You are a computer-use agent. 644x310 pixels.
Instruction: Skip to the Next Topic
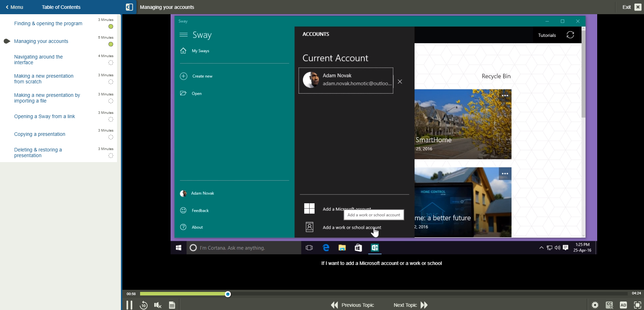tap(411, 305)
